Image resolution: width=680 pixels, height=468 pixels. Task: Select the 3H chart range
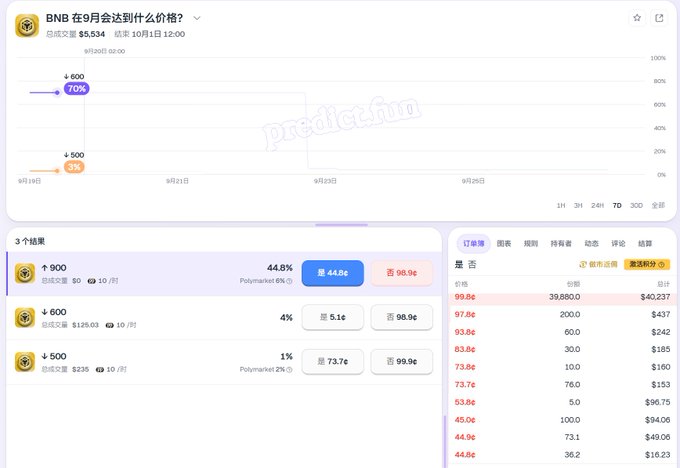click(x=578, y=206)
